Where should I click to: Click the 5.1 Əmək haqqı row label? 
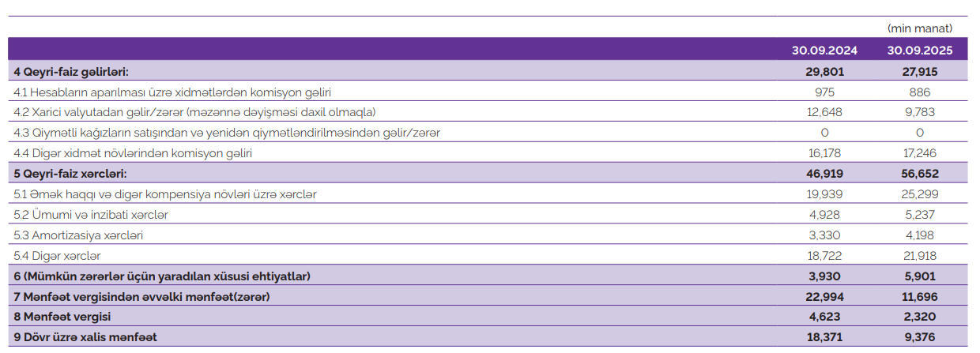[x=166, y=193]
